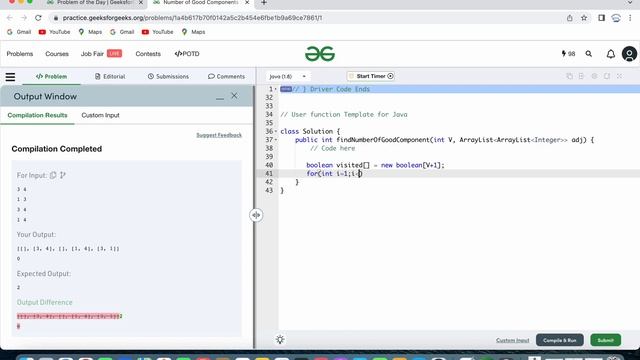
Task: Select Custom Input tab in Output Window
Action: point(100,115)
